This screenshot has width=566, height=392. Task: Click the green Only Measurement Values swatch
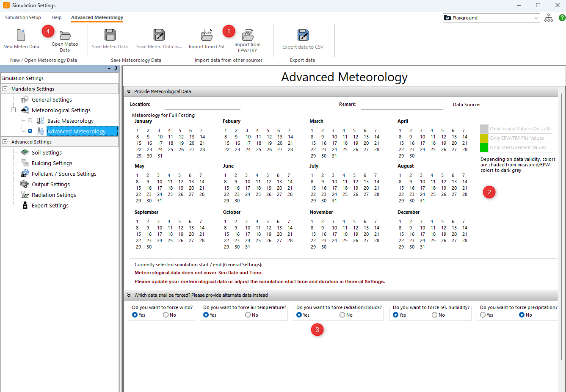click(x=484, y=147)
